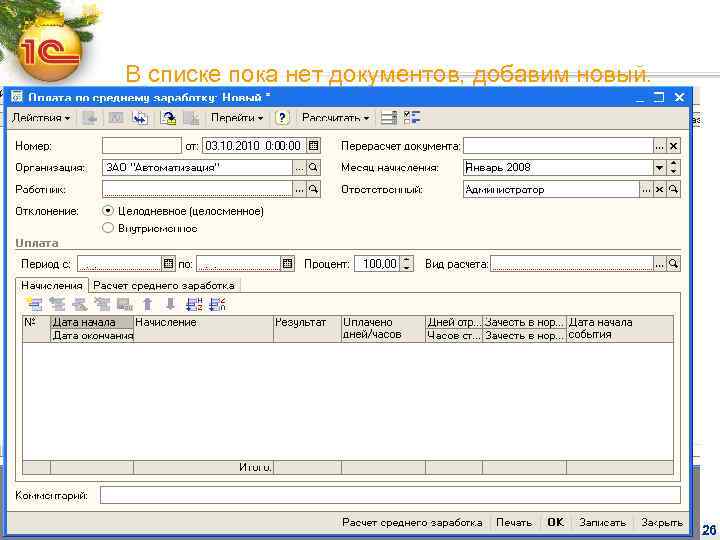Open the calendar for document date
Image resolution: width=720 pixels, height=540 pixels.
click(x=314, y=146)
